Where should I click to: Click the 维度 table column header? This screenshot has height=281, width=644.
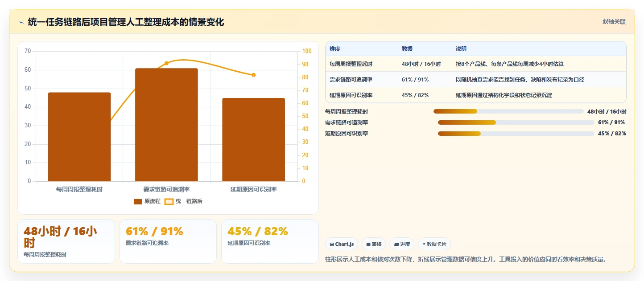tap(335, 49)
